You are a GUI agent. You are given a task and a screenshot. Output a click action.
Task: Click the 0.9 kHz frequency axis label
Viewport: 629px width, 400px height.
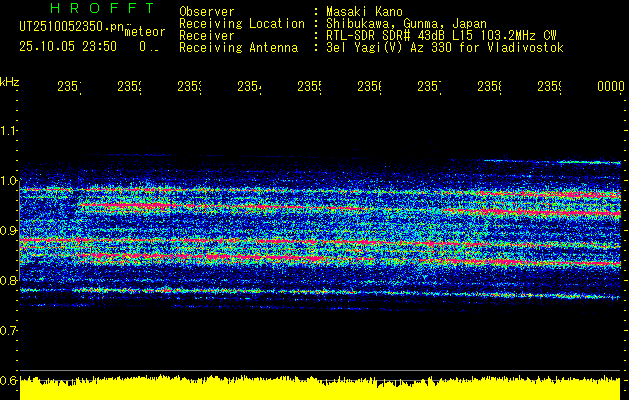pyautogui.click(x=8, y=230)
